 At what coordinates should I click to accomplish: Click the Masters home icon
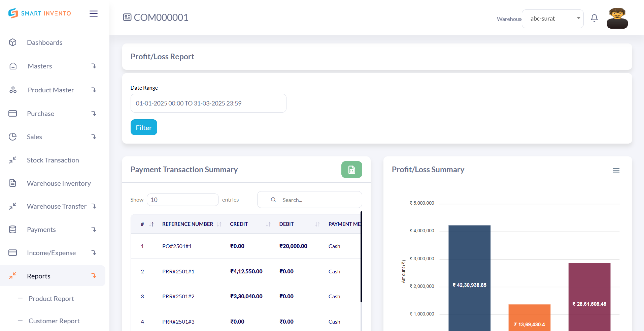[13, 66]
